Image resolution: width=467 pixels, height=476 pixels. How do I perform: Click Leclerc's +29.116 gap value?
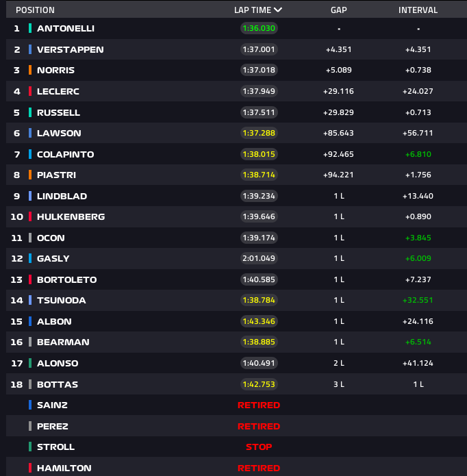pyautogui.click(x=339, y=91)
